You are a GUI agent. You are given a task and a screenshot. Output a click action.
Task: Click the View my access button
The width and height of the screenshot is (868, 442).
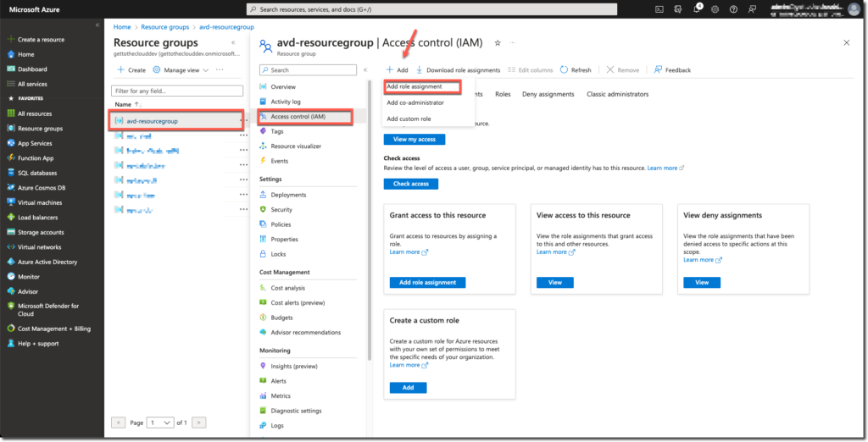click(x=414, y=140)
